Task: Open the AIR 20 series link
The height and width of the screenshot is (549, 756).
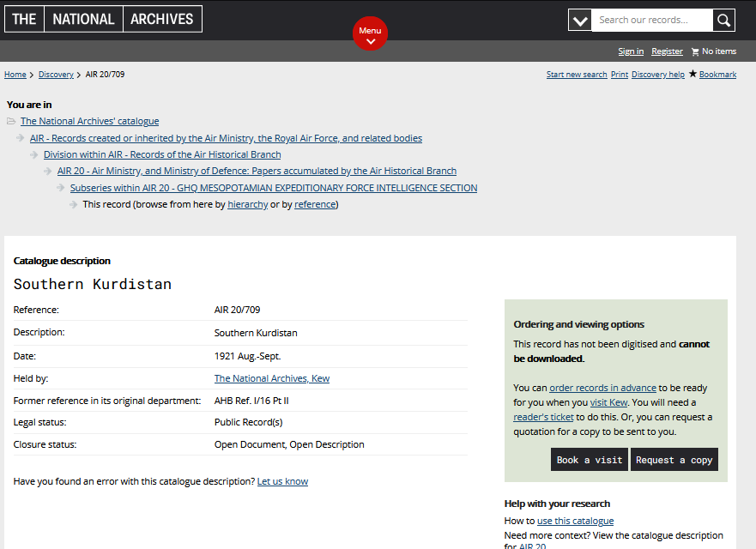Action: point(257,171)
